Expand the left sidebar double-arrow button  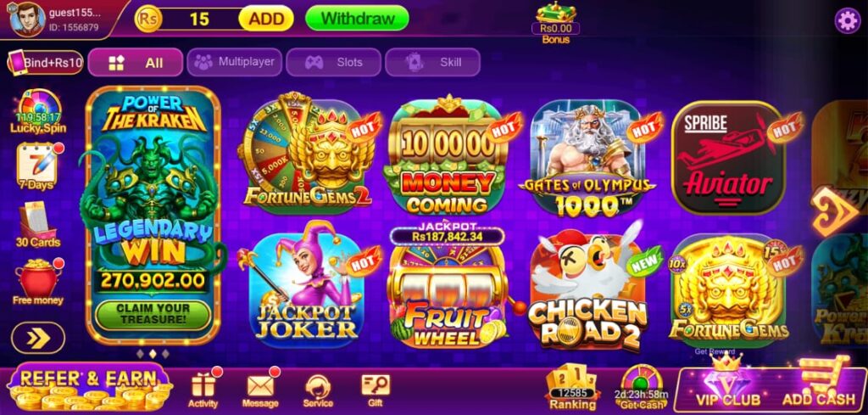37,338
